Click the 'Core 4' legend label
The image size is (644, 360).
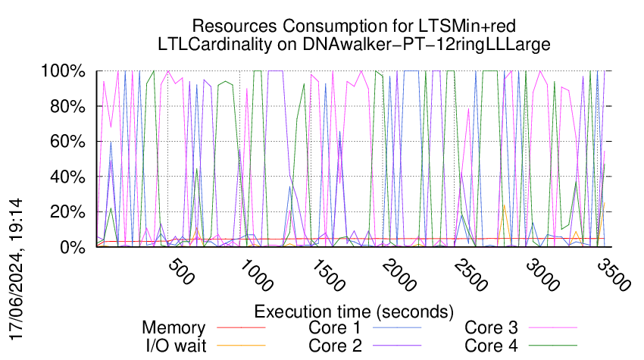click(491, 346)
